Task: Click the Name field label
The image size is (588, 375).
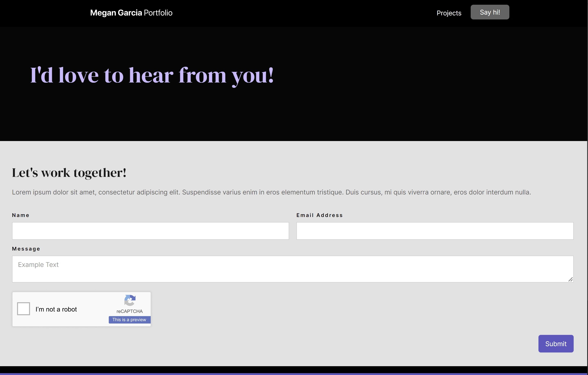Action: (20, 215)
